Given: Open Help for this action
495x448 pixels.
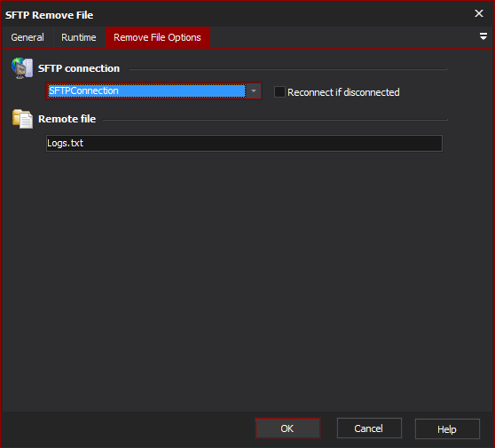Looking at the screenshot, I should click(x=447, y=428).
